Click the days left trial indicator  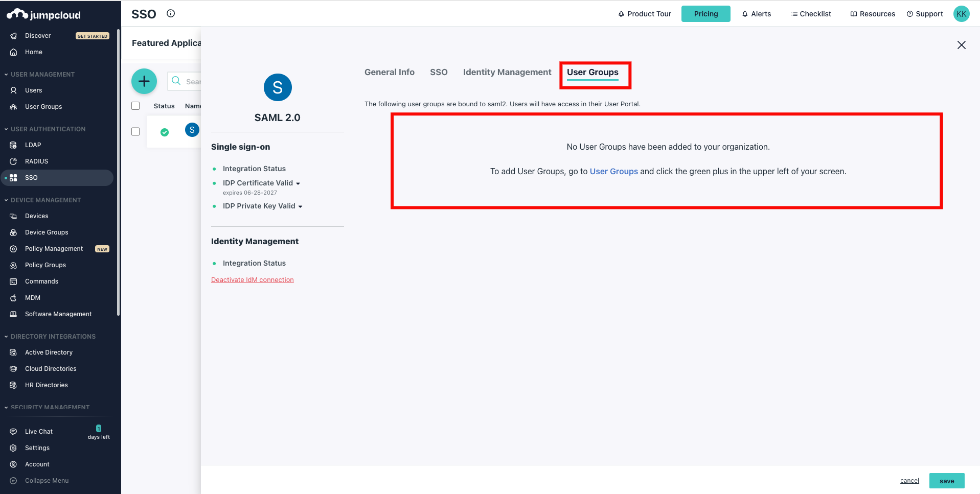coord(99,432)
